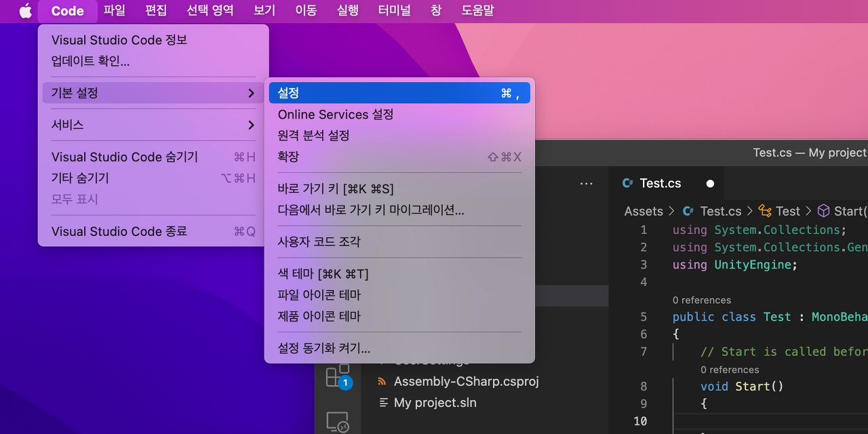Select 기타 숨기기
Image resolution: width=868 pixels, height=434 pixels.
point(153,178)
